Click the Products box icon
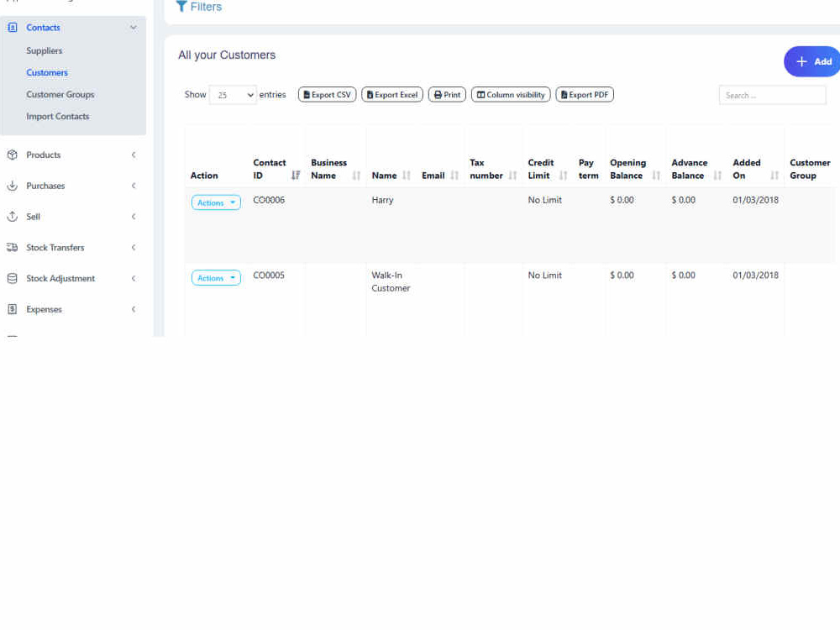 [13, 155]
